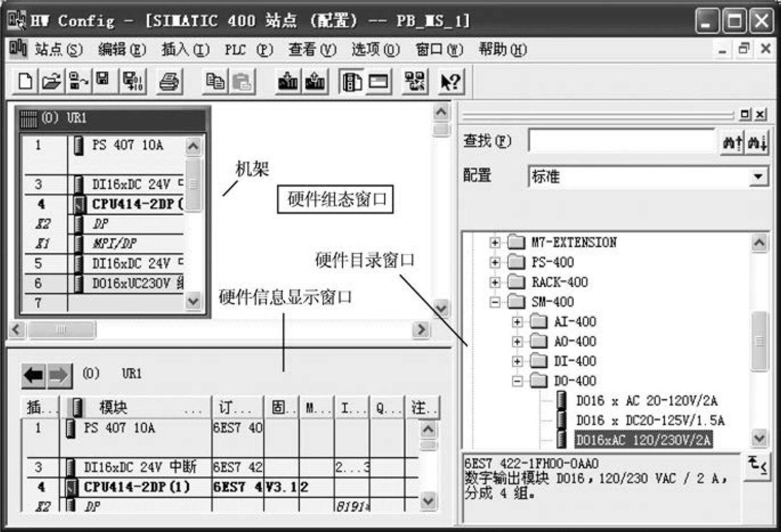The image size is (781, 532).
Task: Click the back arrow above the module table
Action: coord(34,375)
